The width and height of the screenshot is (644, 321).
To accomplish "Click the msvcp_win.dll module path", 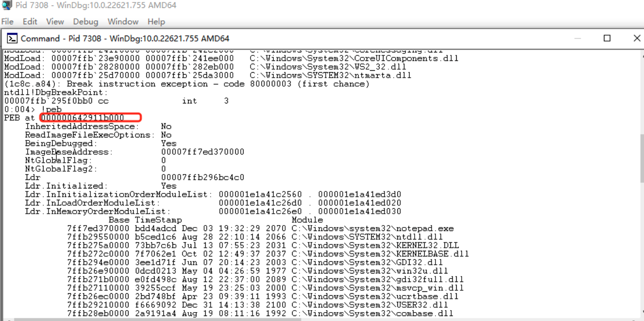I will 378,288.
